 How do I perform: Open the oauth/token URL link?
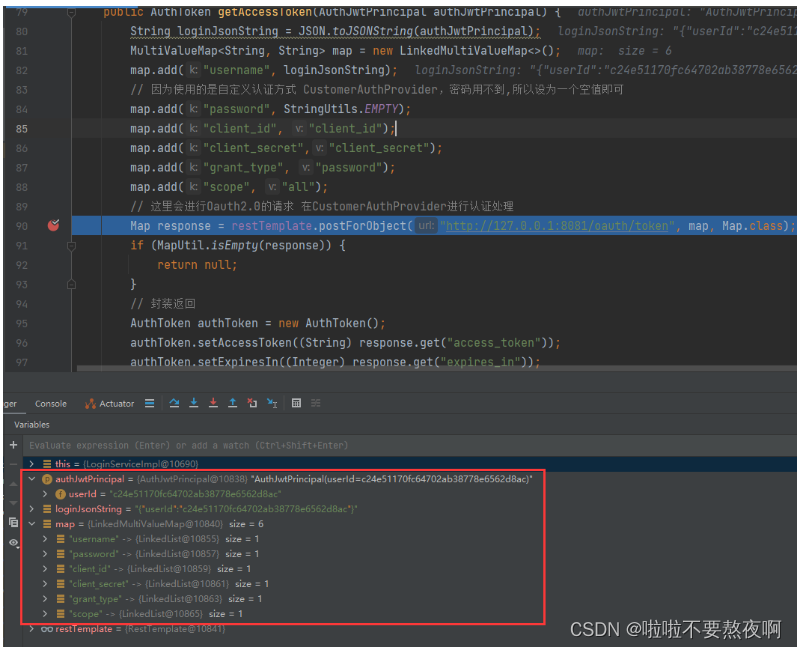click(x=557, y=225)
